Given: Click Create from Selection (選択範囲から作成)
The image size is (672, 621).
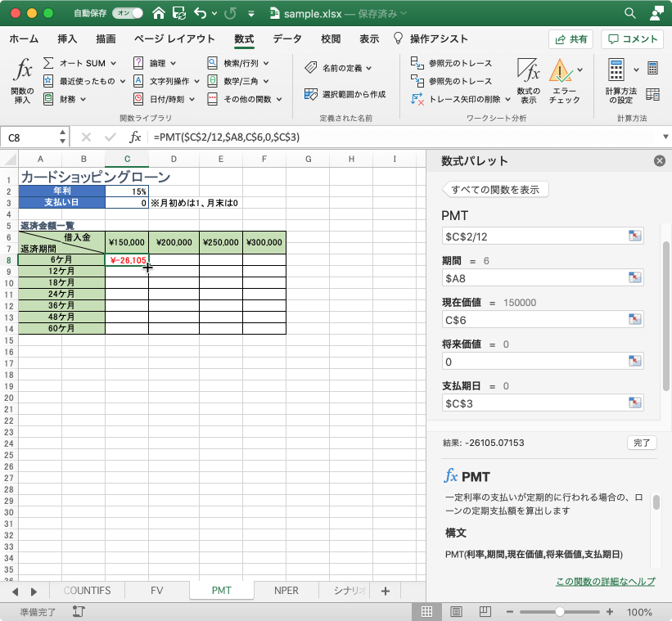Looking at the screenshot, I should [x=345, y=94].
